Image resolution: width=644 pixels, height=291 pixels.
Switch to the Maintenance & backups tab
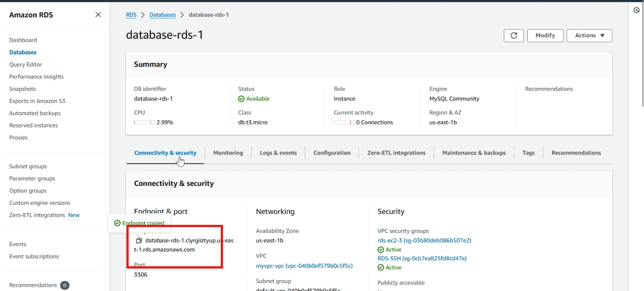point(474,153)
